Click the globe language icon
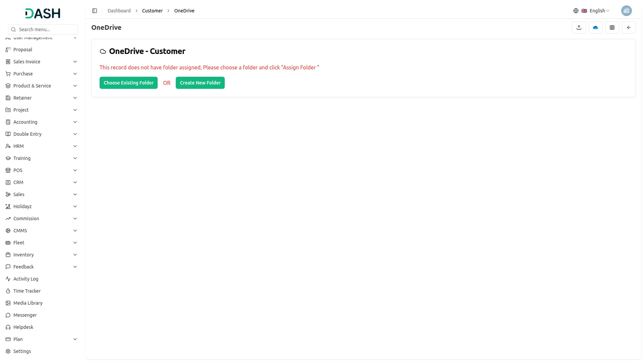Viewport: 644px width, 362px height. point(576,11)
